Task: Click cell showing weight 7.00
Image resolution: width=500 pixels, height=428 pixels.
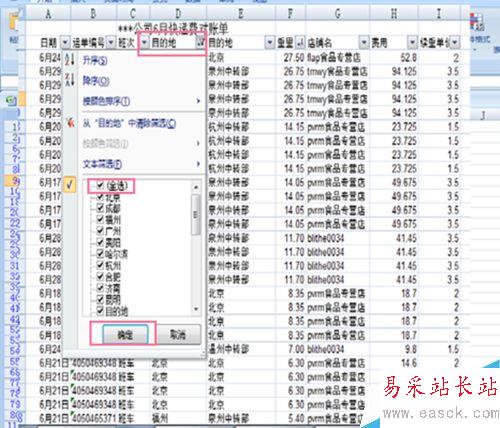Action: pos(290,349)
